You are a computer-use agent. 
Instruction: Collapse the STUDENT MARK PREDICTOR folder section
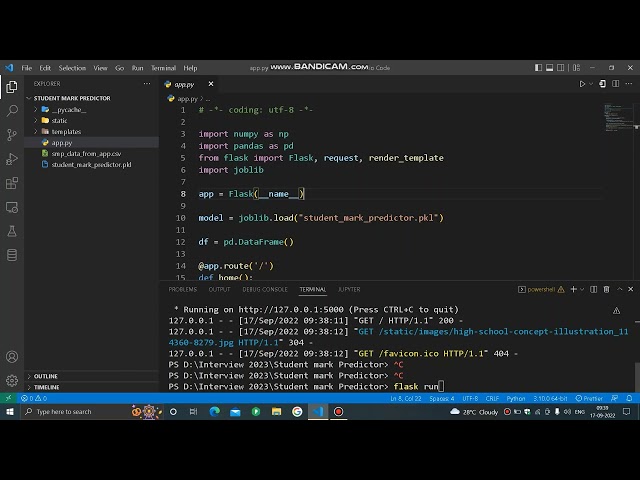point(91,98)
